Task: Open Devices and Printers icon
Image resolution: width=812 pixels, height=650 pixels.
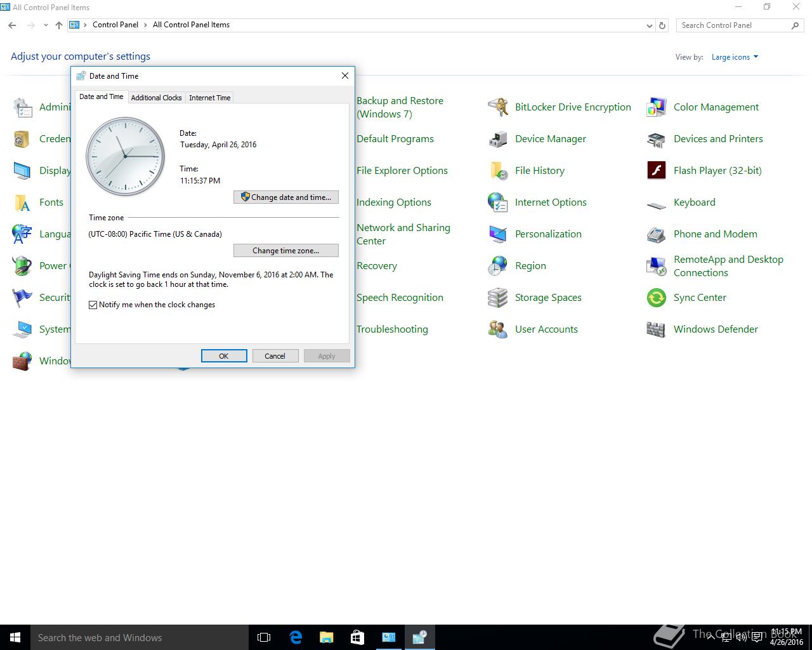Action: pos(657,139)
